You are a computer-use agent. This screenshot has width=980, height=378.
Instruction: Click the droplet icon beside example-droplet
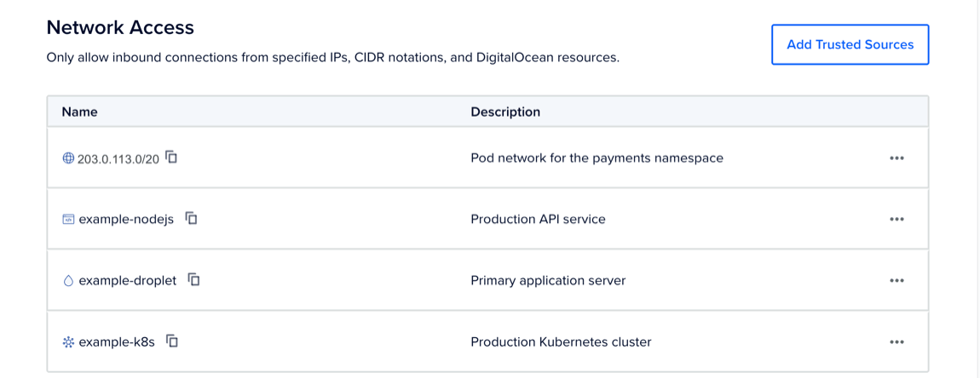pyautogui.click(x=68, y=281)
